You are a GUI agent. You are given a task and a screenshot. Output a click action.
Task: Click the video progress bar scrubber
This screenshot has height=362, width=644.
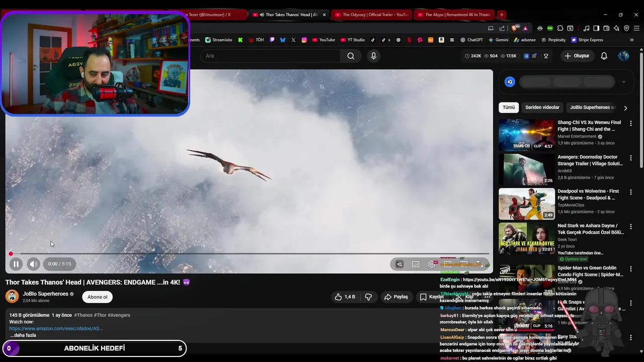(x=11, y=254)
